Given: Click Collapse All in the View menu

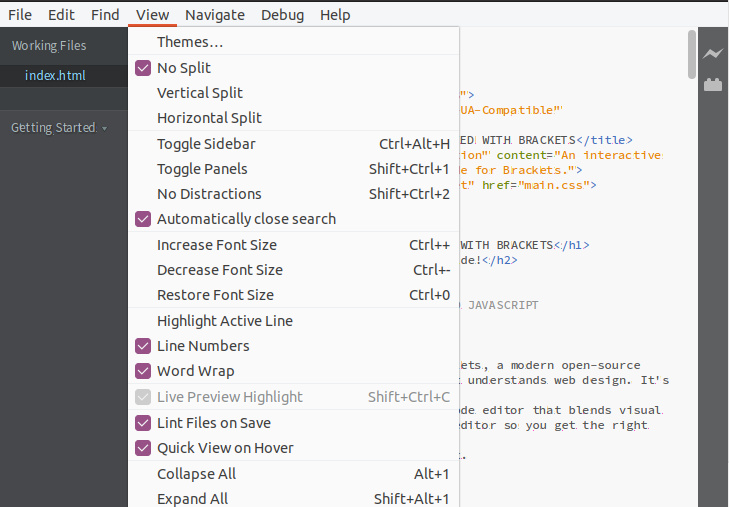Looking at the screenshot, I should click(x=196, y=474).
